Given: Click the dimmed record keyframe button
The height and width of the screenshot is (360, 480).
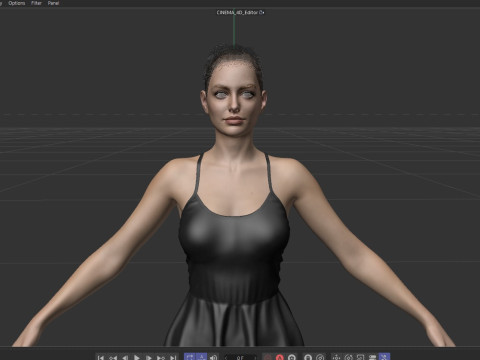Looking at the screenshot, I should point(268,358).
